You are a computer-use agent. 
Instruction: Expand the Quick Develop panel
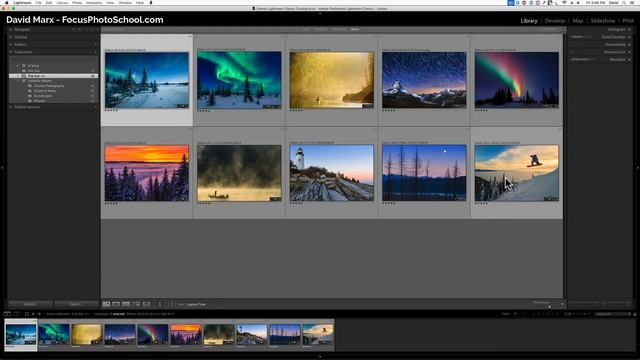629,37
